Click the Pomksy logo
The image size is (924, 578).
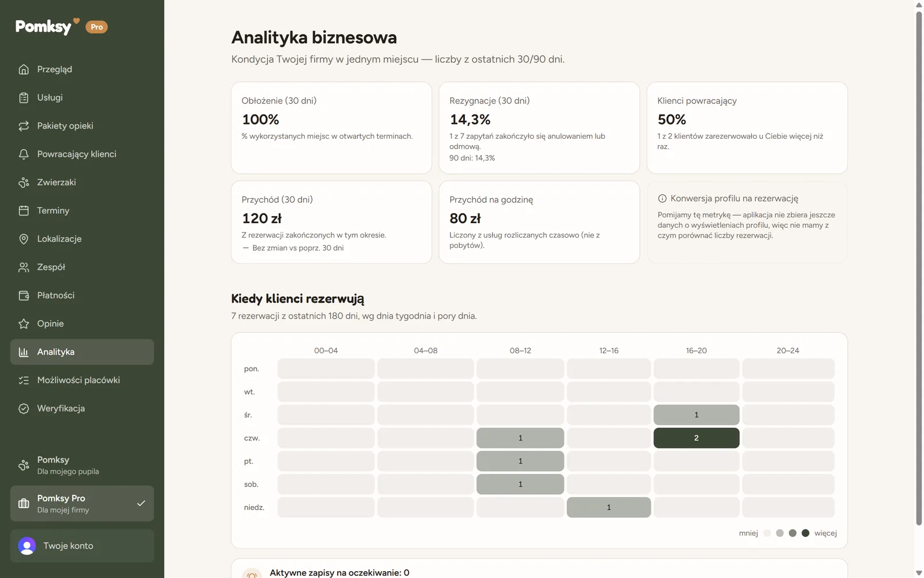point(47,26)
